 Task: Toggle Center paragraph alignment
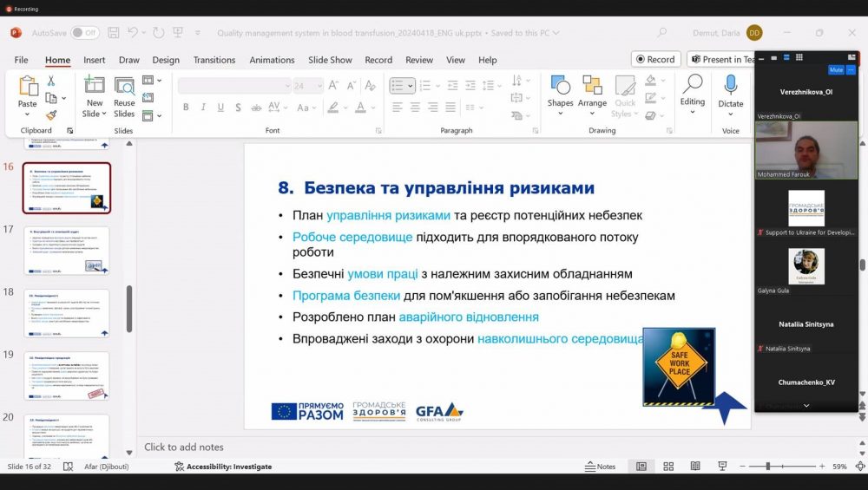(415, 108)
